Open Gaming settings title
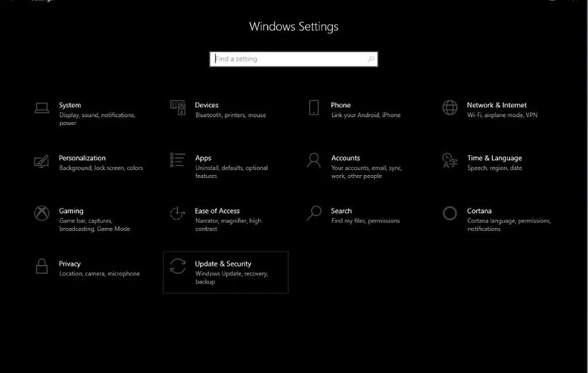The width and height of the screenshot is (588, 373). pyautogui.click(x=71, y=212)
